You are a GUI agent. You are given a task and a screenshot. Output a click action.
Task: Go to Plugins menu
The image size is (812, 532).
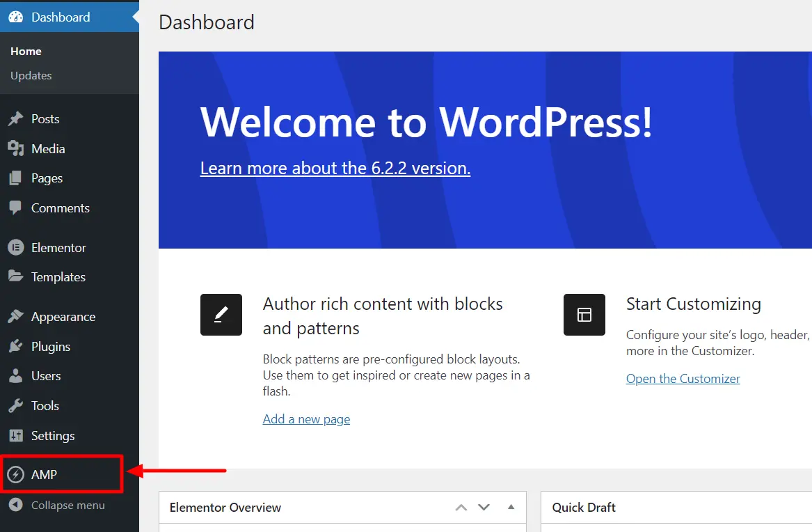[70, 346]
